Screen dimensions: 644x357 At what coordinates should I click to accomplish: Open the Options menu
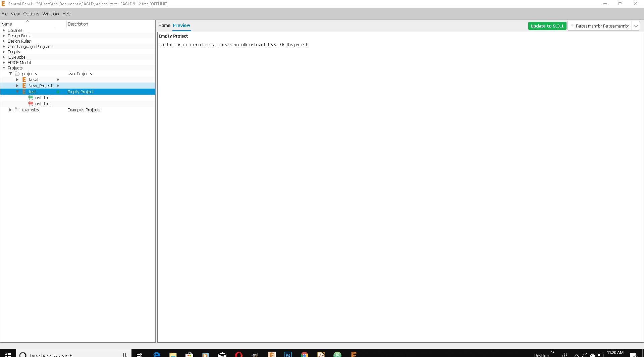31,14
